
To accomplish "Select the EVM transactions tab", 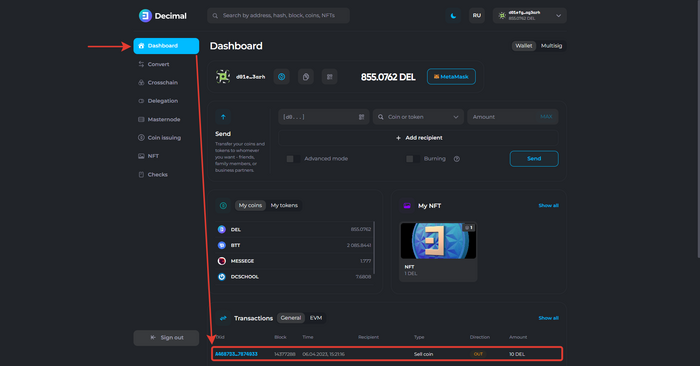I will pos(316,318).
